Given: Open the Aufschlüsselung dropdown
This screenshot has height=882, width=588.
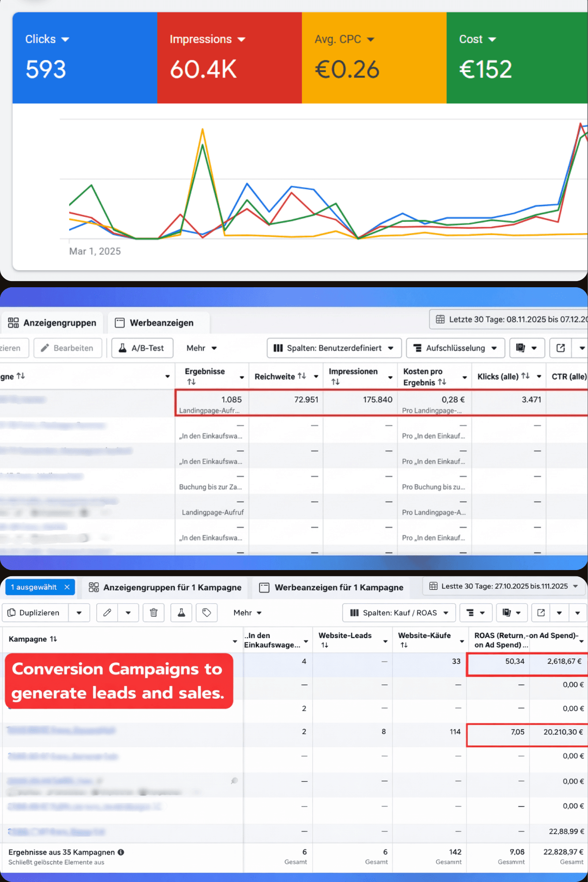Looking at the screenshot, I should (455, 348).
